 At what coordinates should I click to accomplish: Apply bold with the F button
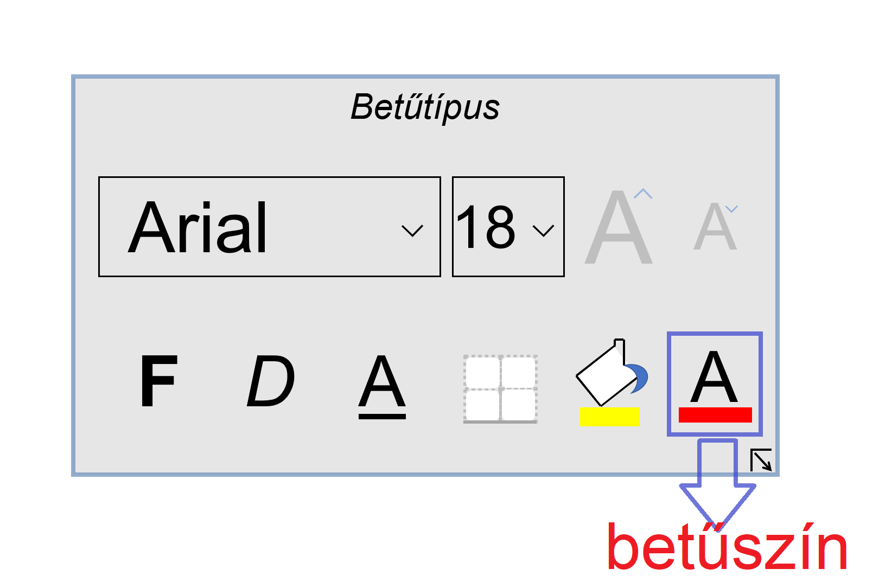158,381
